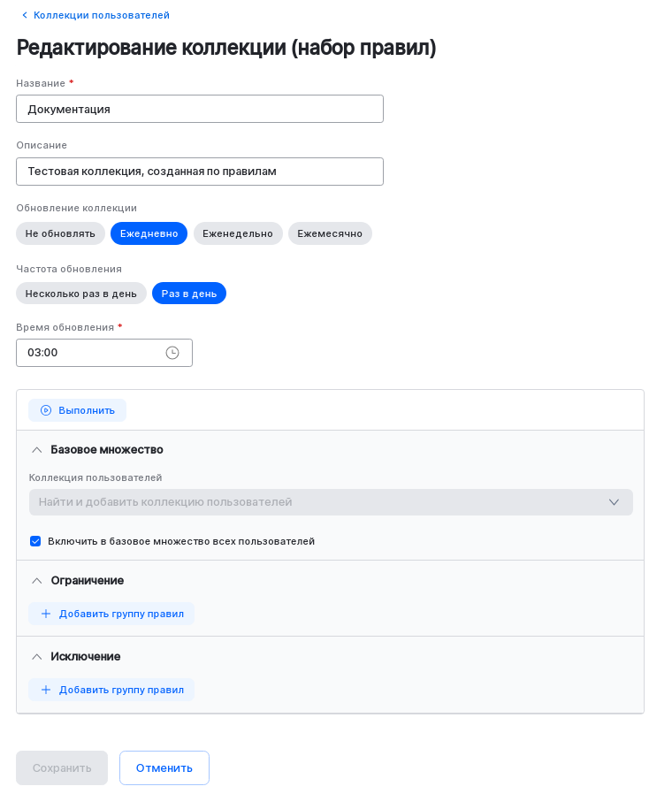
Task: Click the "Отменить" button
Action: tap(164, 767)
